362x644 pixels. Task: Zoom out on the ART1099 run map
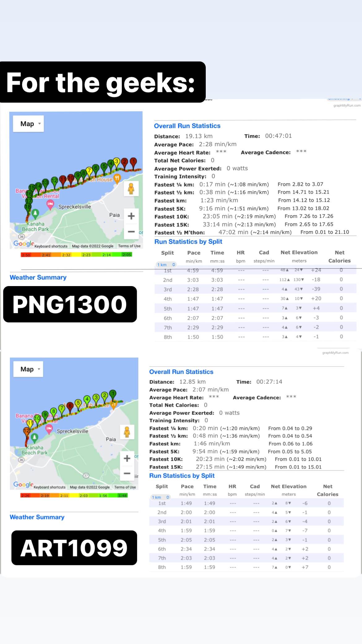tap(127, 473)
